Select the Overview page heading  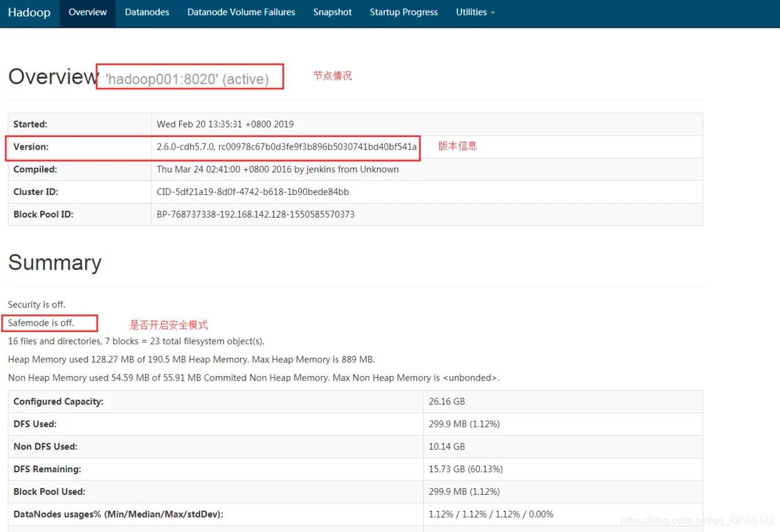[x=53, y=77]
